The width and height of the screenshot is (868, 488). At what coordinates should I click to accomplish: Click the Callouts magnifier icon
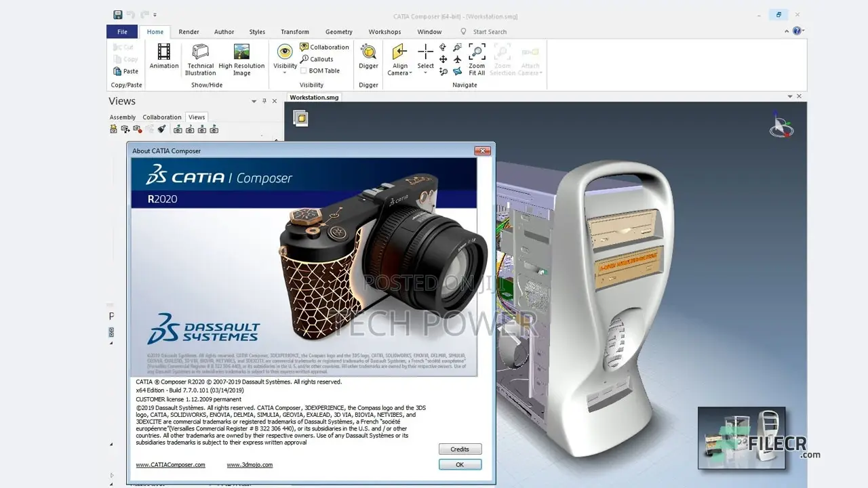pos(304,59)
